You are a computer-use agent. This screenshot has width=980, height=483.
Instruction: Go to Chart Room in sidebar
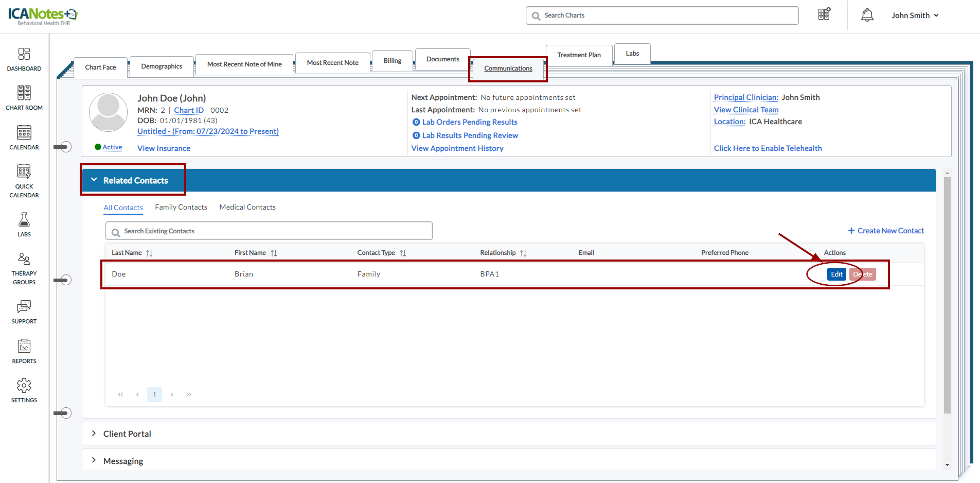pyautogui.click(x=24, y=94)
